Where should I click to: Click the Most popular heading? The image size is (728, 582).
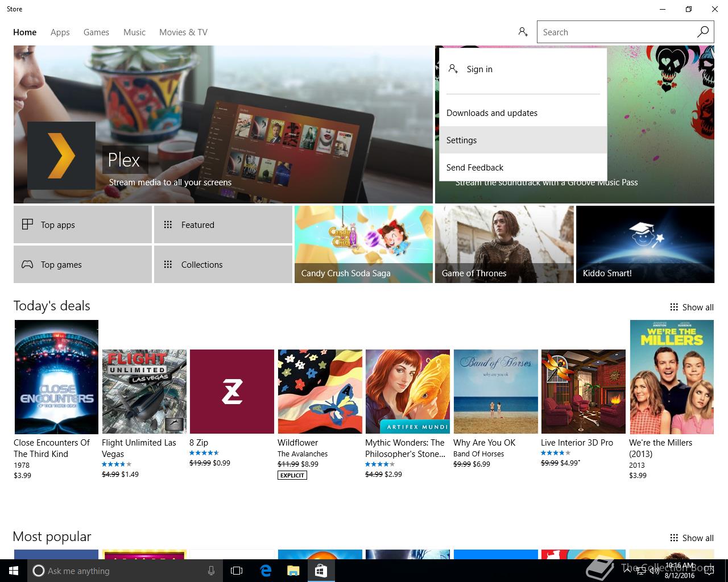52,537
